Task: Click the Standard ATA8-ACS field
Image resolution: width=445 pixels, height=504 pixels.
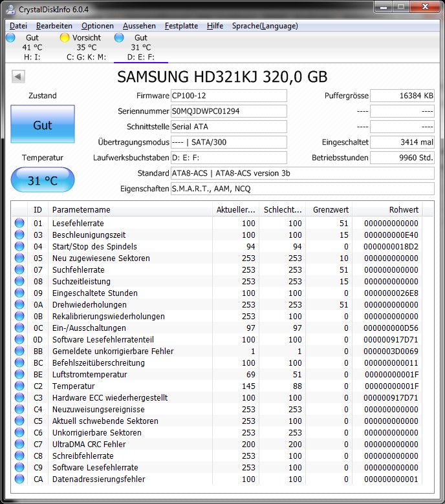Action: point(303,173)
